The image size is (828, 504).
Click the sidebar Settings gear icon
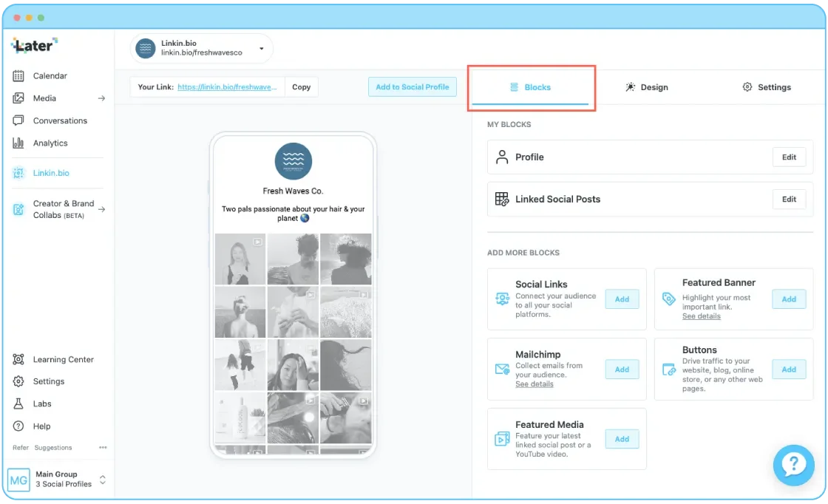[18, 381]
